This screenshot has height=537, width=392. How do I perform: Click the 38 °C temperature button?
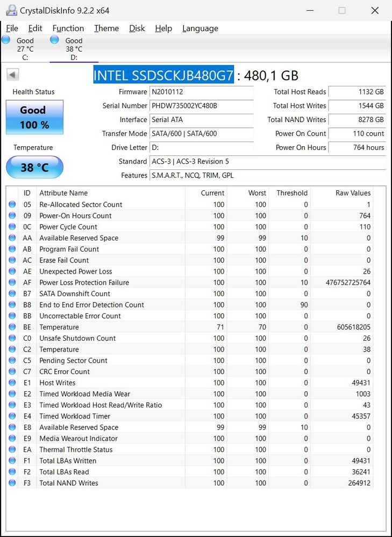tap(34, 168)
